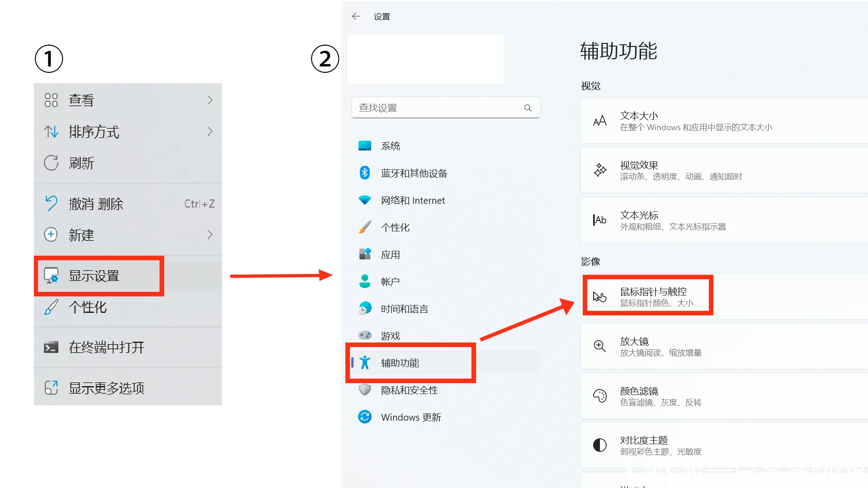Expand the 排序方式 submenu arrow
The height and width of the screenshot is (488, 868).
click(x=210, y=131)
